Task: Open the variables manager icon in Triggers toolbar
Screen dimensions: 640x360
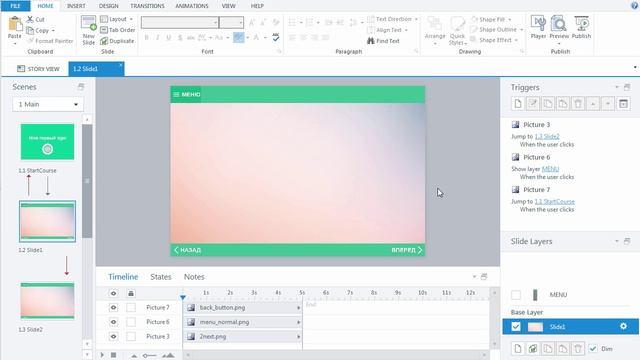Action: (623, 104)
